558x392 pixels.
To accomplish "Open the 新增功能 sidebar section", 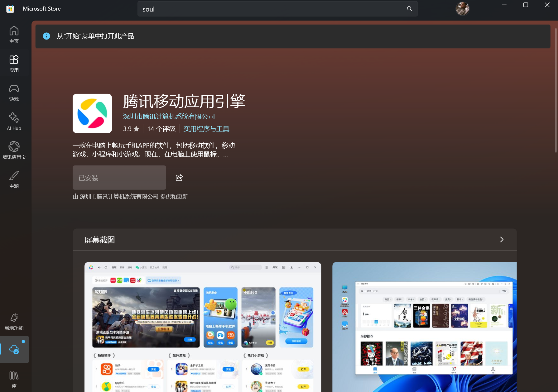I will (14, 322).
